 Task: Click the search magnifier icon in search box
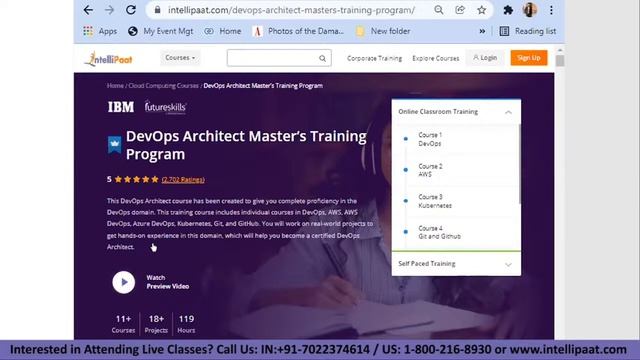pyautogui.click(x=322, y=58)
